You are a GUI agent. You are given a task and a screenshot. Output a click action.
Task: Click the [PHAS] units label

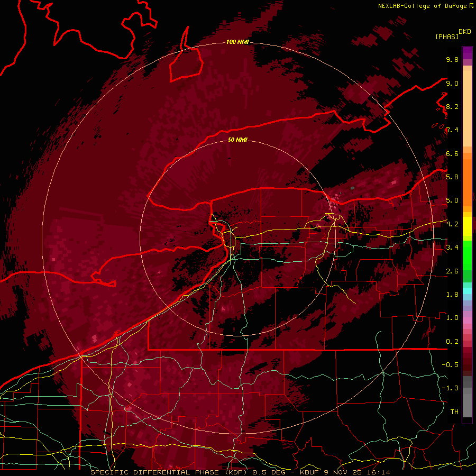click(447, 36)
